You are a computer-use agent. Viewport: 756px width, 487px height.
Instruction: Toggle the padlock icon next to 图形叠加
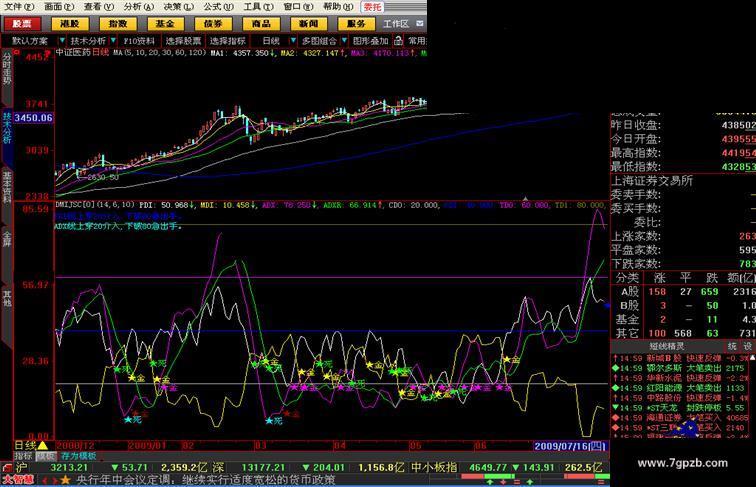tap(398, 41)
